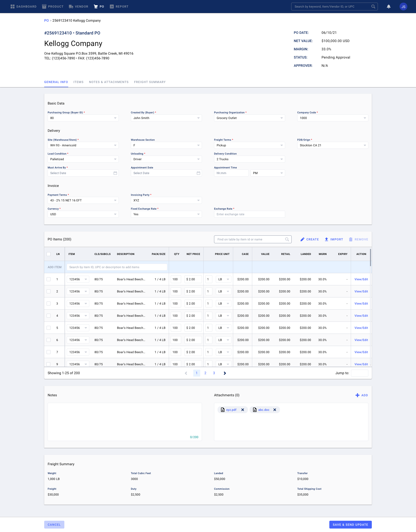This screenshot has height=532, width=416.
Task: Switch to Notes & Attachments tab
Action: click(x=109, y=82)
